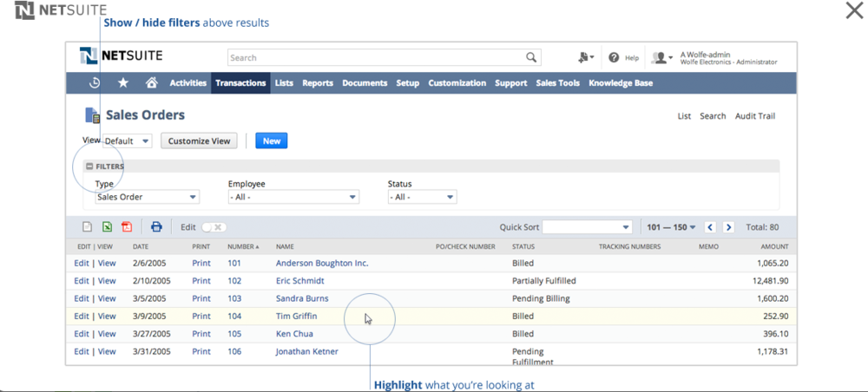Viewport: 868px width, 392px height.
Task: Go to the Home house icon
Action: (x=151, y=83)
